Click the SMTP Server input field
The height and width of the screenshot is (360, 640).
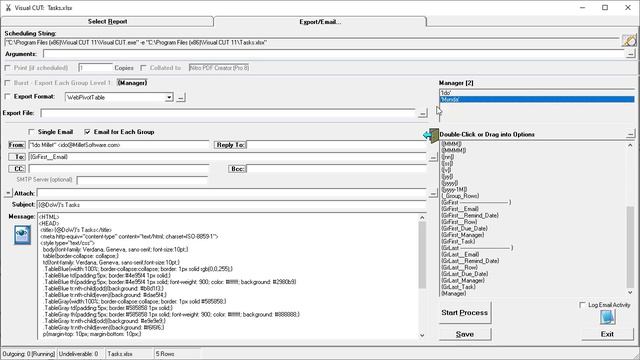142,180
